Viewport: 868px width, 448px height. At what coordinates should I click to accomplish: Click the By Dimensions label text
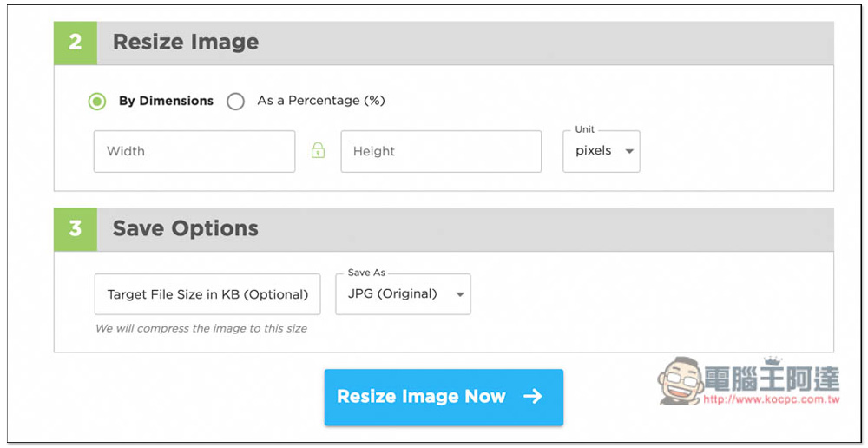tap(166, 101)
